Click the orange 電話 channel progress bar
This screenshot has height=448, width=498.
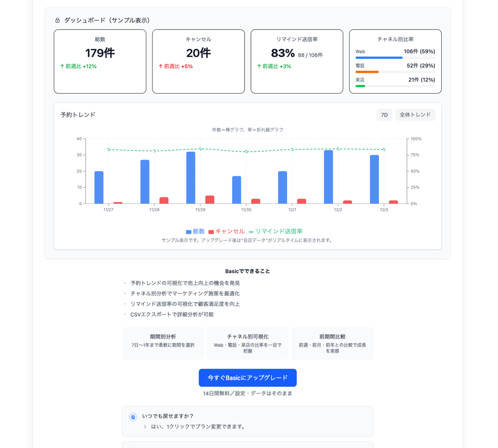(x=367, y=72)
